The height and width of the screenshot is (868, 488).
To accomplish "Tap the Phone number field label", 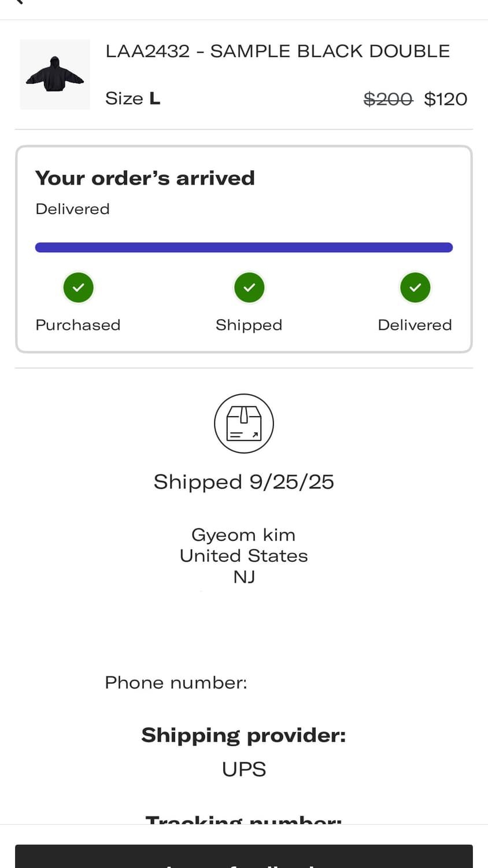I will pyautogui.click(x=176, y=683).
